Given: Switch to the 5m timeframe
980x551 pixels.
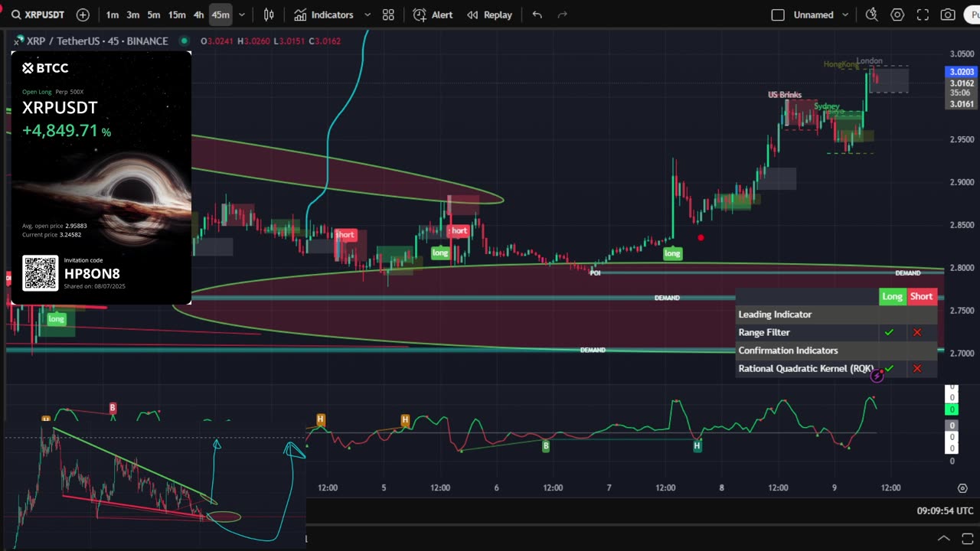Looking at the screenshot, I should [154, 15].
